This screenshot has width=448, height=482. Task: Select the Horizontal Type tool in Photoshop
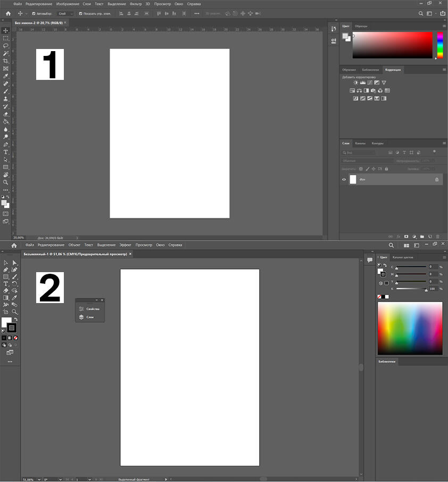(x=5, y=152)
